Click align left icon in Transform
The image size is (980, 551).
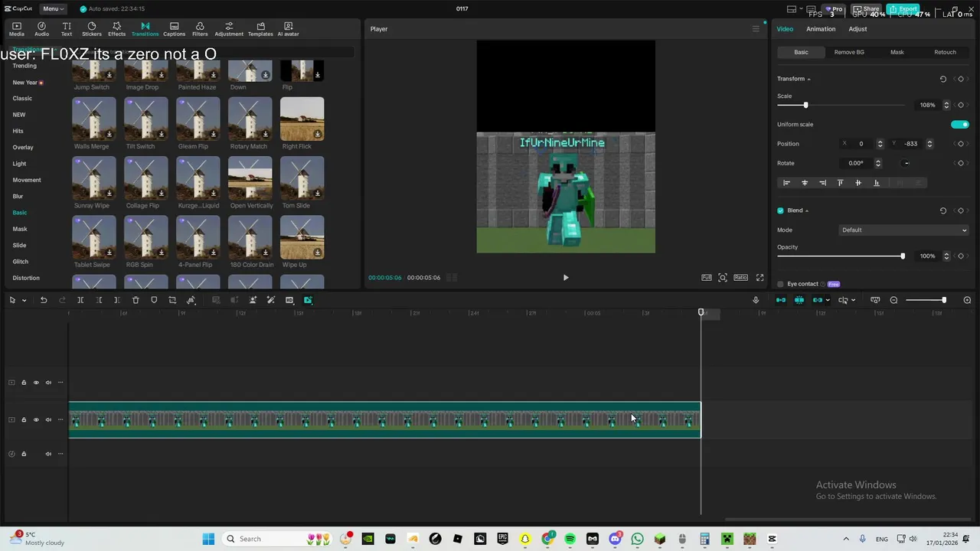click(x=786, y=183)
